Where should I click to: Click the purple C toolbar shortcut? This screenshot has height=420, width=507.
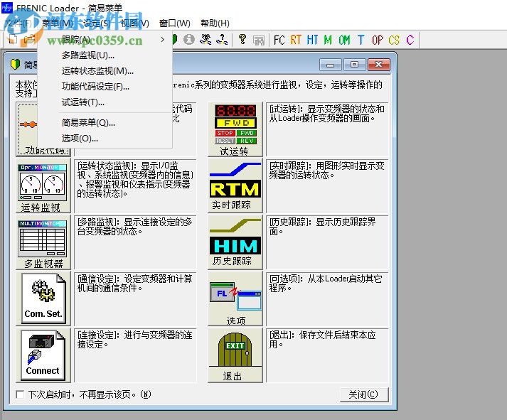point(410,40)
